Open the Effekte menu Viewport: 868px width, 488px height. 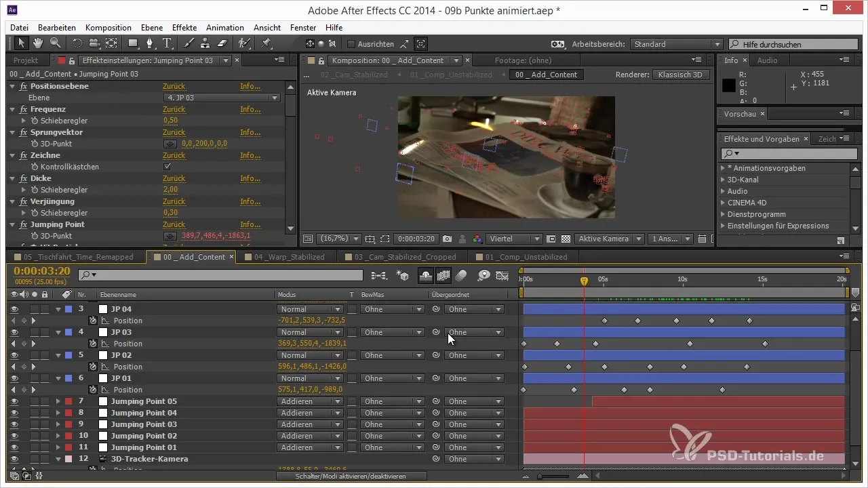click(x=184, y=28)
